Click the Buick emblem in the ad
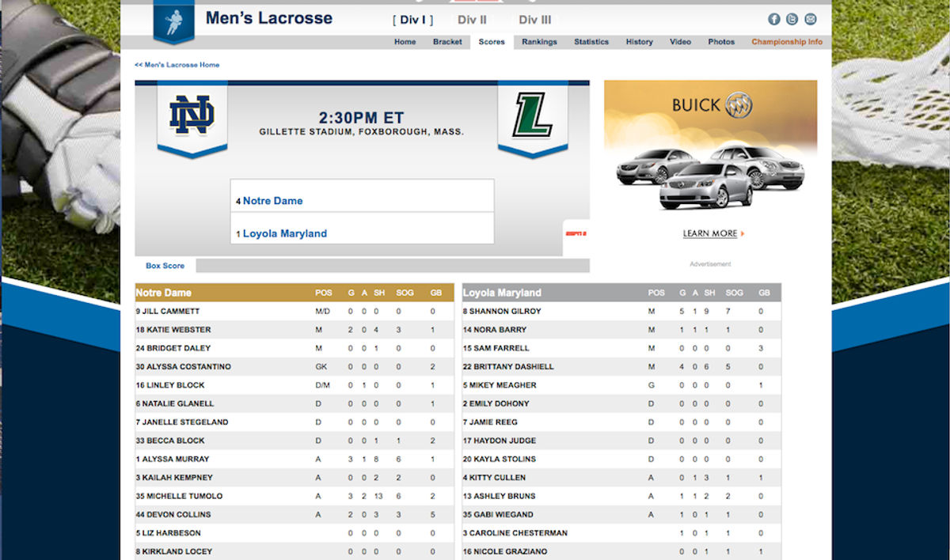Viewport: 950px width, 560px height. [x=738, y=105]
